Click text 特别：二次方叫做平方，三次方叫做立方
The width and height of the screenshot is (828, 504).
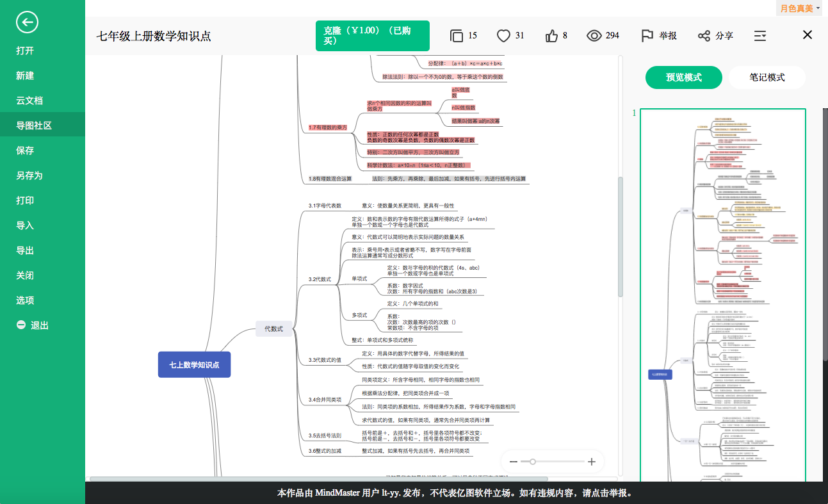(x=413, y=152)
